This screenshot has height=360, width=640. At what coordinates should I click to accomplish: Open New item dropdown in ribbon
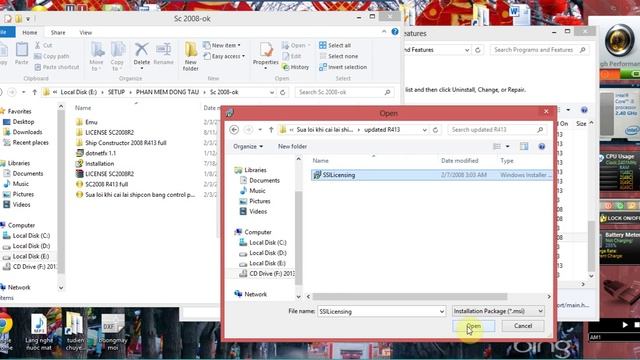click(222, 45)
